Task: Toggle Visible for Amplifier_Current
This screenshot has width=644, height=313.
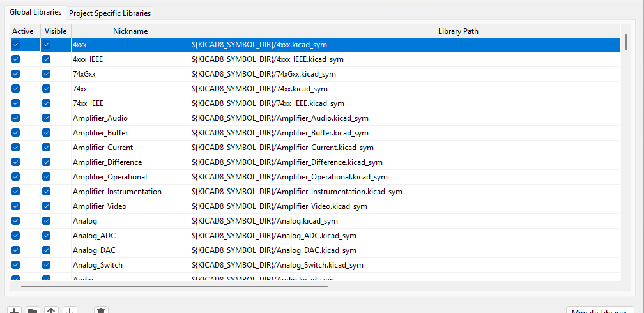Action: click(x=47, y=148)
